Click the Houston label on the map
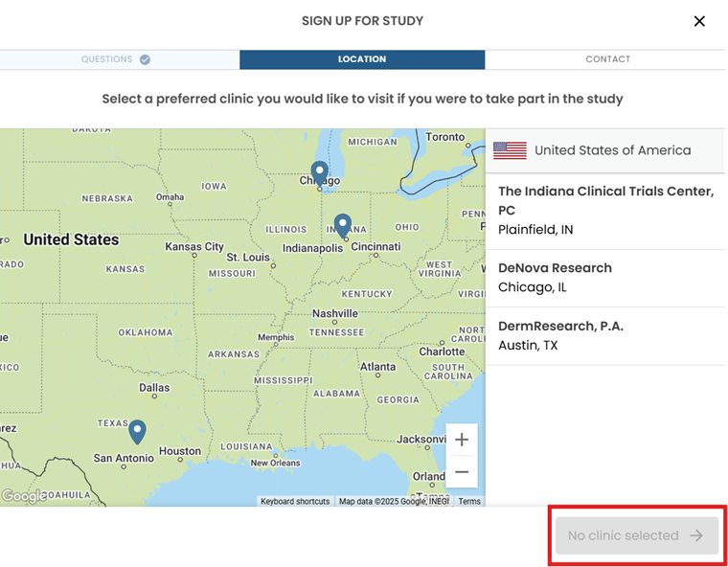This screenshot has width=728, height=567. coord(180,451)
